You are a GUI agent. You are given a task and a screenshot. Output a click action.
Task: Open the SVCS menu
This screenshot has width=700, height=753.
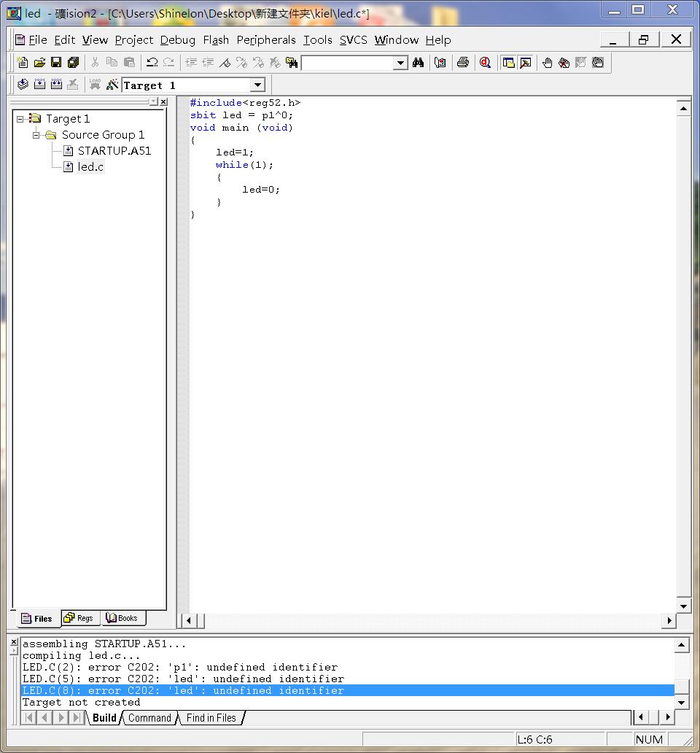tap(353, 40)
